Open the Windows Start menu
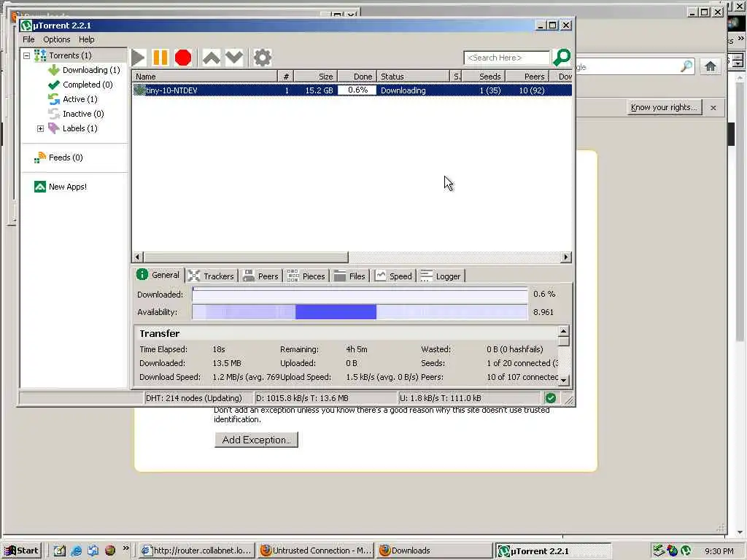 [x=22, y=551]
